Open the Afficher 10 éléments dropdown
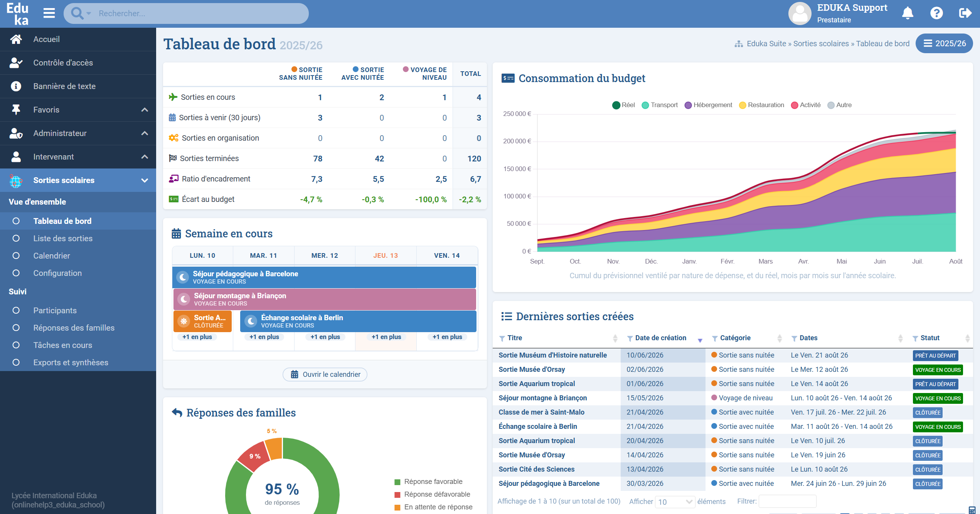980x514 pixels. (x=675, y=502)
